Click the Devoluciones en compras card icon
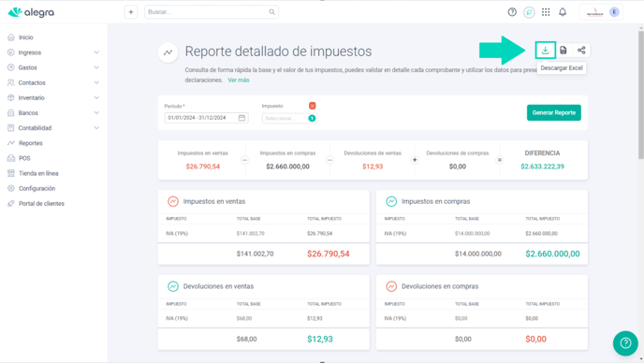644x363 pixels. (391, 286)
